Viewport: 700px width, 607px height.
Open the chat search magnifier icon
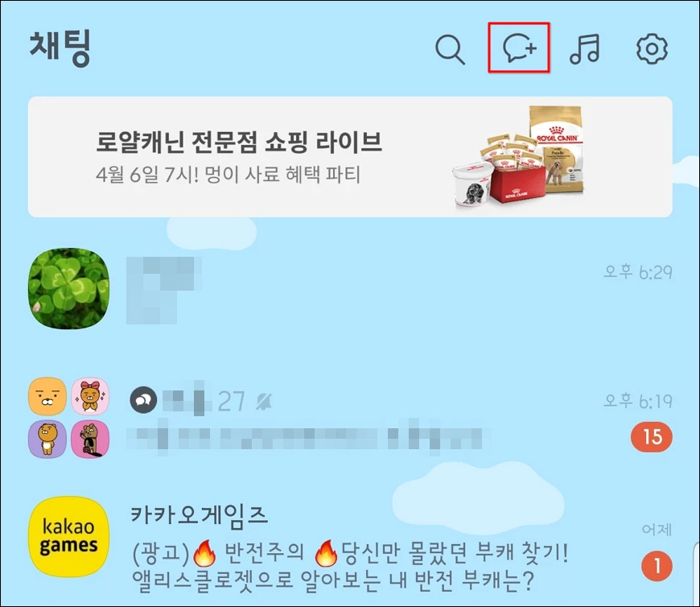point(450,49)
